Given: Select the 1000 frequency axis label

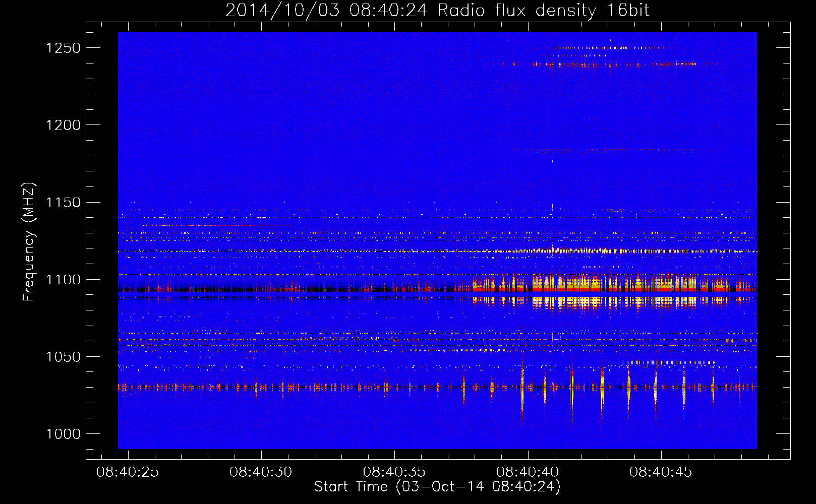Looking at the screenshot, I should [x=64, y=434].
